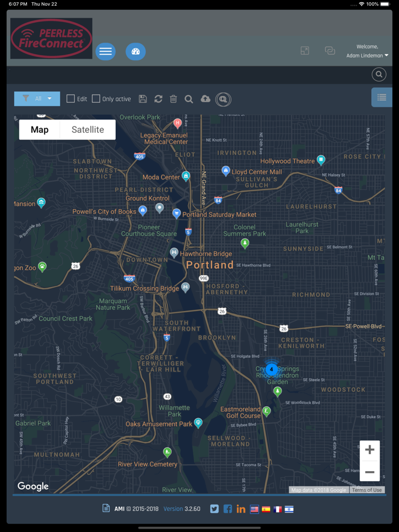The height and width of the screenshot is (532, 399).
Task: Click the Oregon Zoo paw marker
Action: (x=42, y=267)
